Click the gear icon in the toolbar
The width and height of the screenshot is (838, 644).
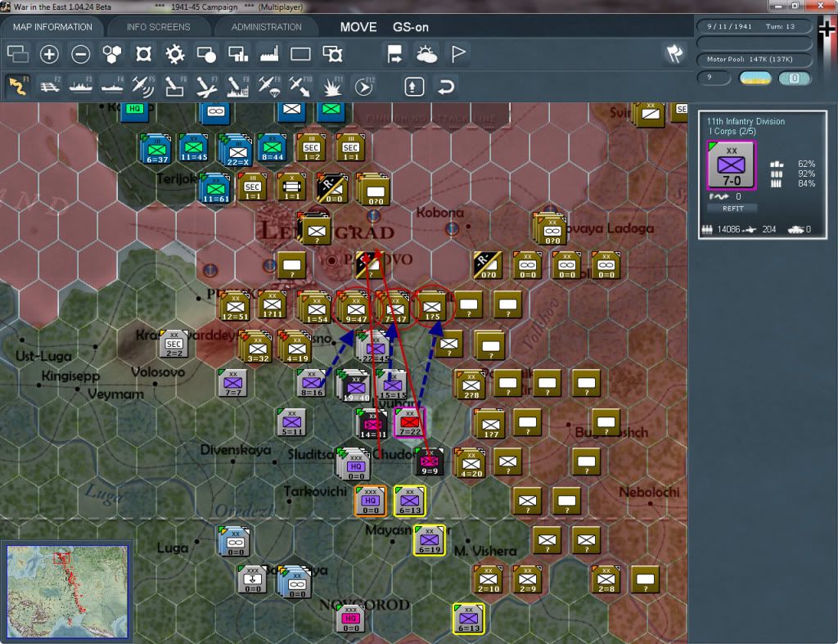tap(175, 54)
